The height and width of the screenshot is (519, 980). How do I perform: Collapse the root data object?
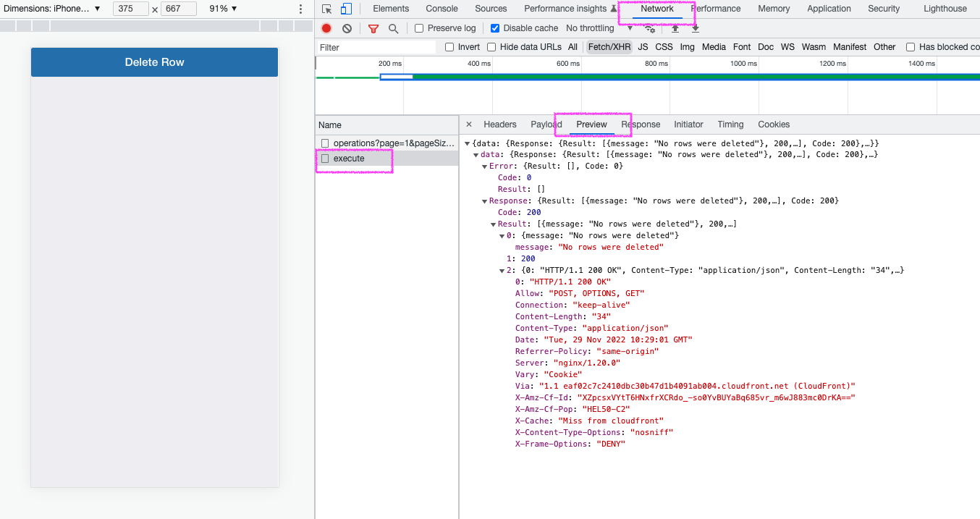click(468, 143)
